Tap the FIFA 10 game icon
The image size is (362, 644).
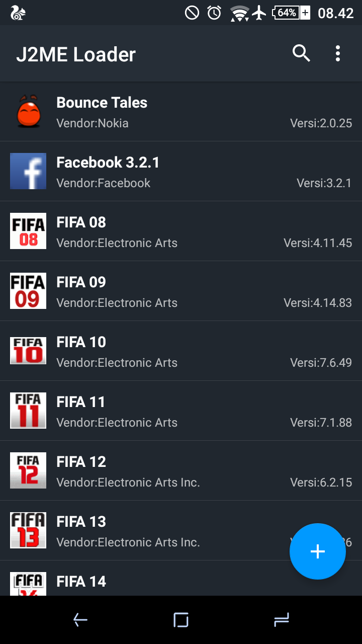click(28, 351)
